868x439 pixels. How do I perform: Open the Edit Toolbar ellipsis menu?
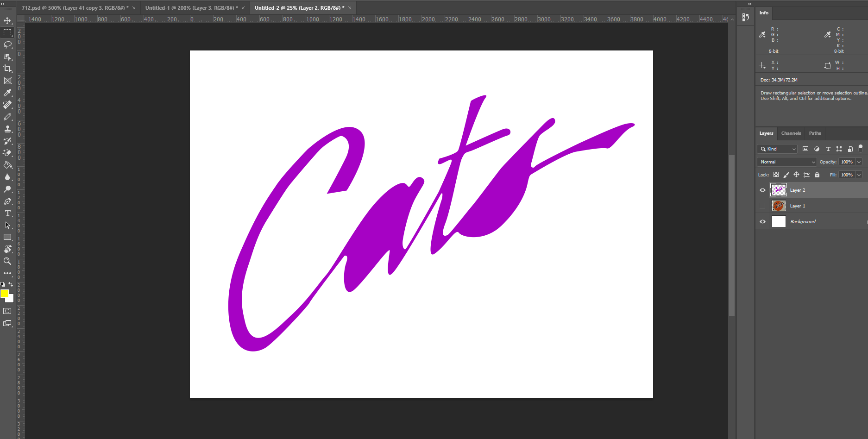[x=7, y=273]
